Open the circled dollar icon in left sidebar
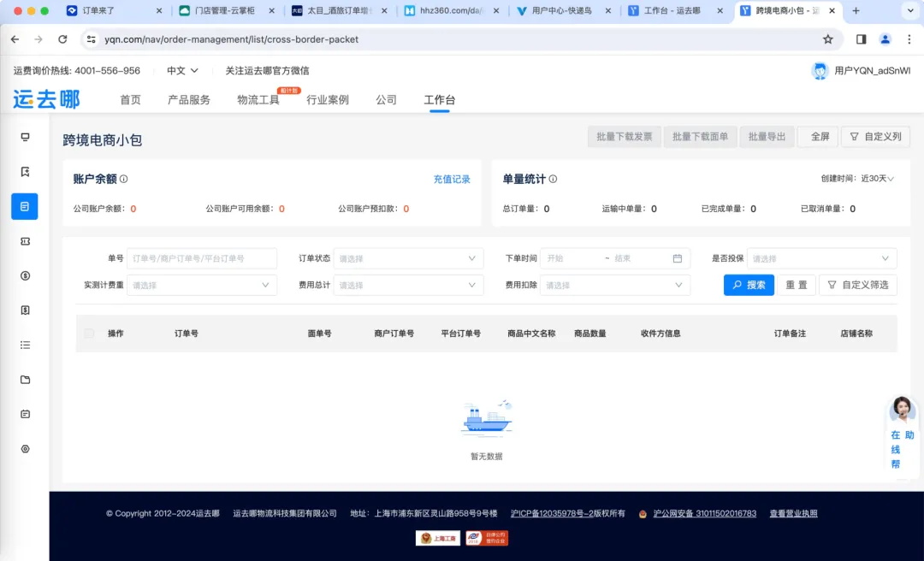The image size is (924, 561). point(25,275)
